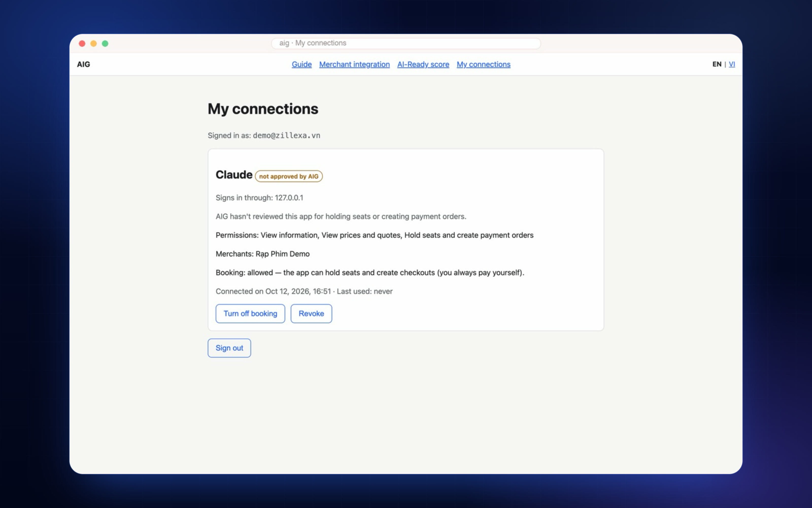Click the address bar titled 'aig · My connections'
The width and height of the screenshot is (812, 508).
tap(406, 43)
